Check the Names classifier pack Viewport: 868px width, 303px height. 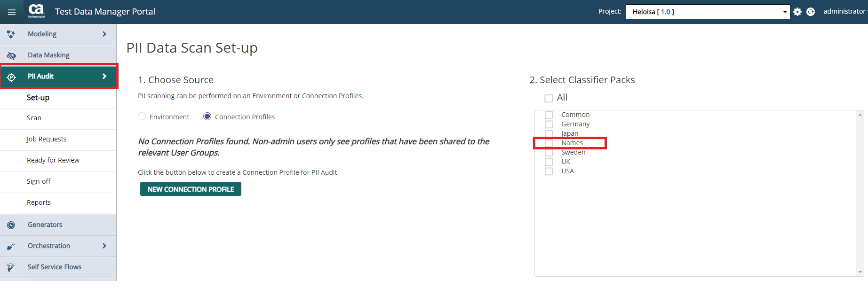click(x=549, y=143)
